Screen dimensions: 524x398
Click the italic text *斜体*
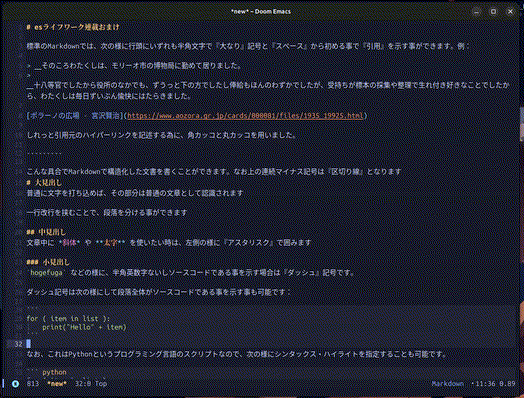point(70,243)
